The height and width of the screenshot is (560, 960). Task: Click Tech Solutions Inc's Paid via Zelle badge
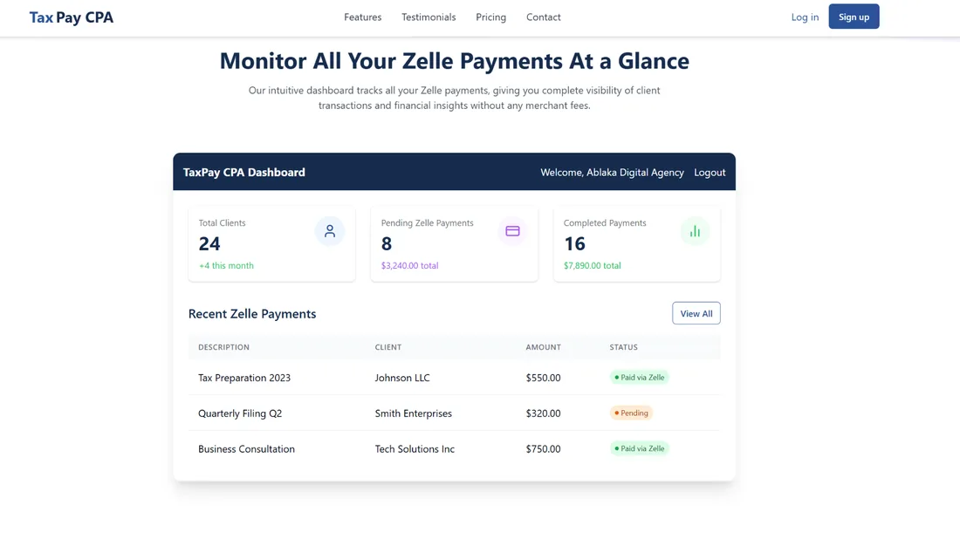coord(639,448)
